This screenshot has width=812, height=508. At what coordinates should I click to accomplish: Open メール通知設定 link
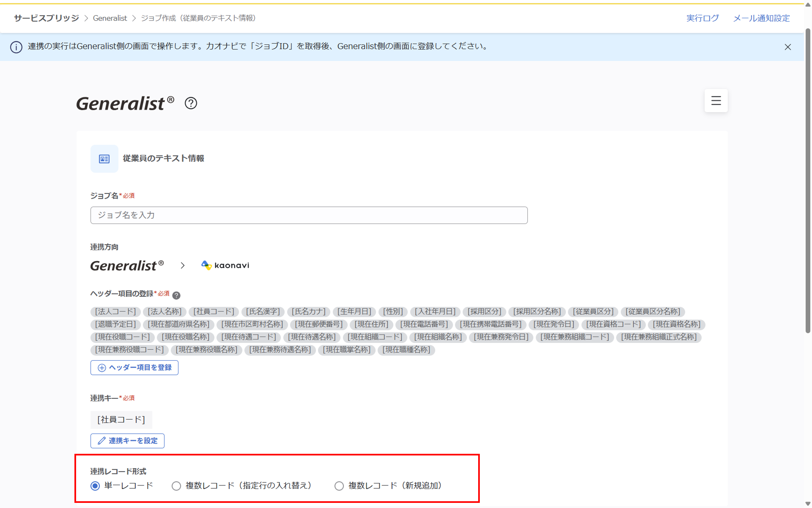pyautogui.click(x=761, y=18)
